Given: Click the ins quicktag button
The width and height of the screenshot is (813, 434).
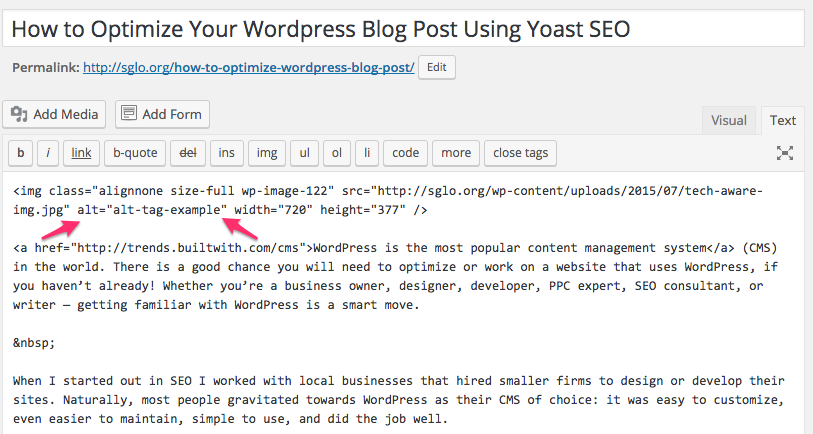Looking at the screenshot, I should (227, 153).
